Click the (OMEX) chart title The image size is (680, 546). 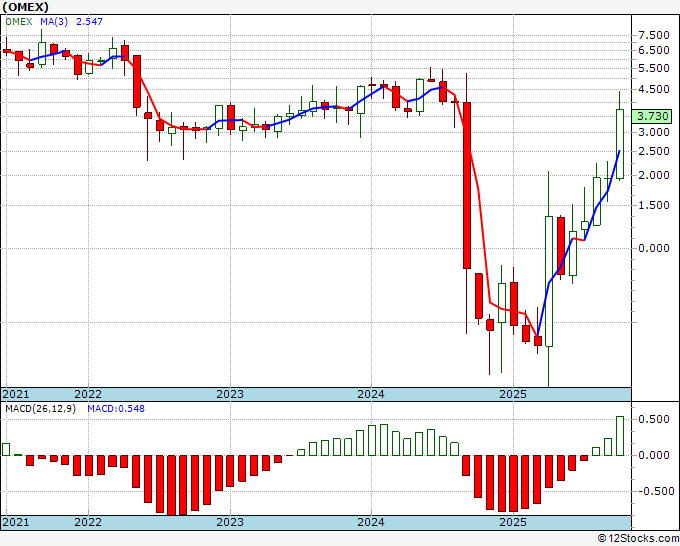(26, 7)
